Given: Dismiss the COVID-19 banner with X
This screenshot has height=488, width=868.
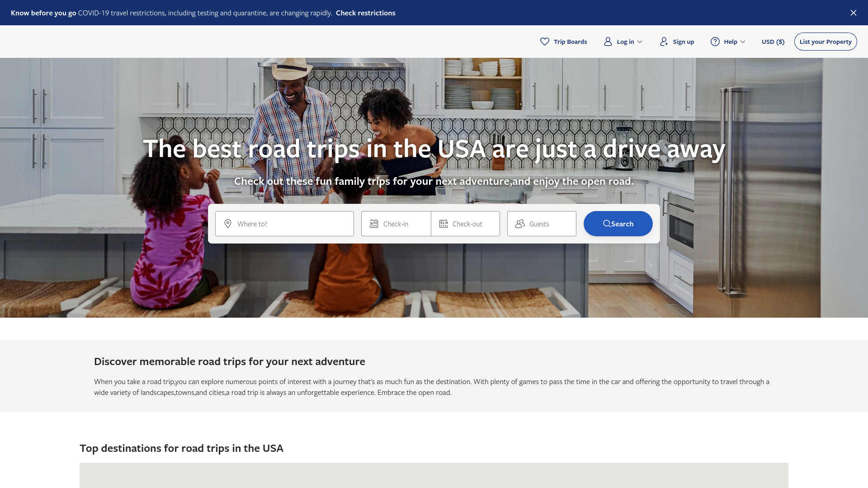Looking at the screenshot, I should [854, 13].
